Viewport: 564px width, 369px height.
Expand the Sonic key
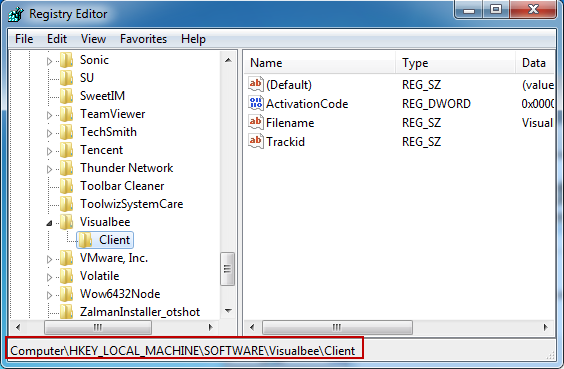50,61
